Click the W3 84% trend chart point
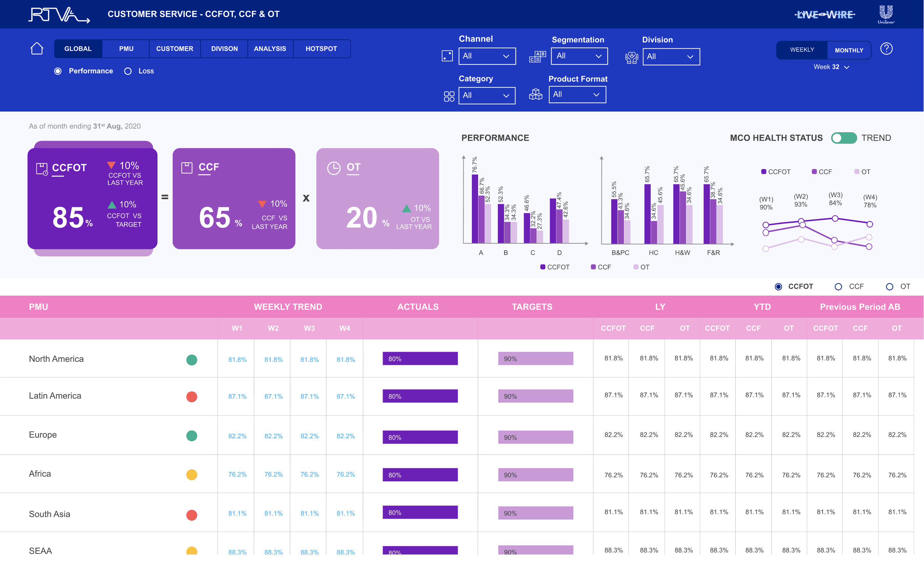924x565 pixels. pyautogui.click(x=835, y=218)
